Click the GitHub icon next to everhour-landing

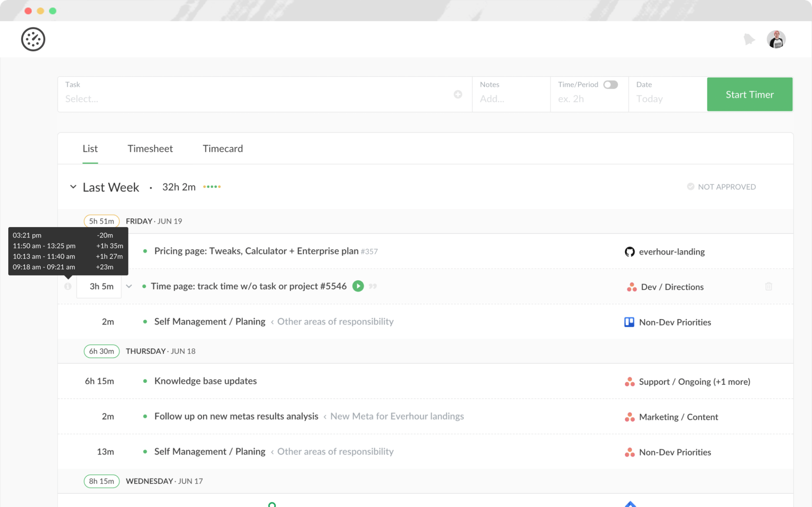click(x=630, y=251)
